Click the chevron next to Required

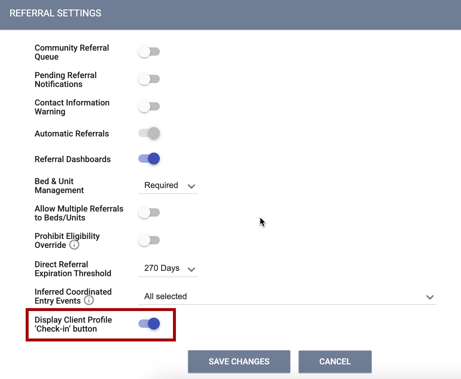(x=191, y=186)
